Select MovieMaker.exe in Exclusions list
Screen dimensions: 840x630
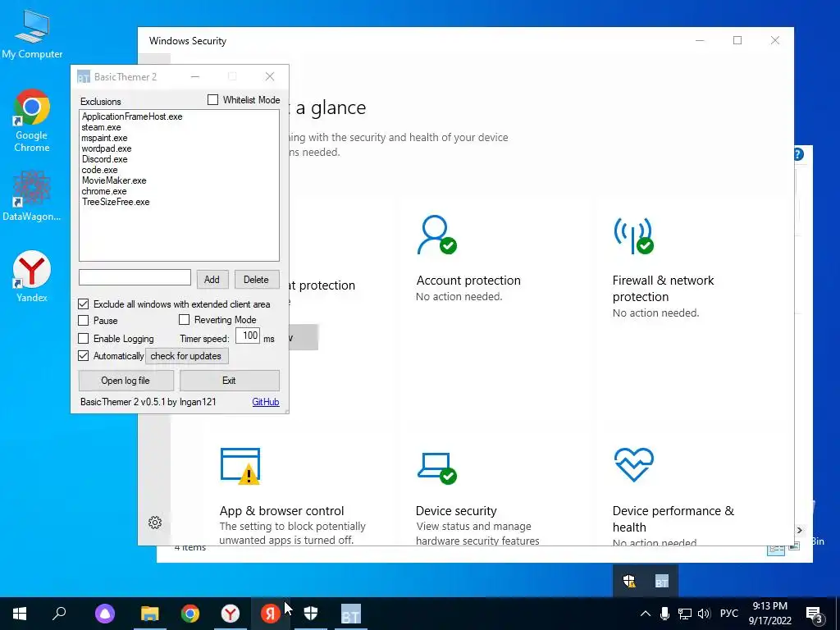pyautogui.click(x=114, y=180)
